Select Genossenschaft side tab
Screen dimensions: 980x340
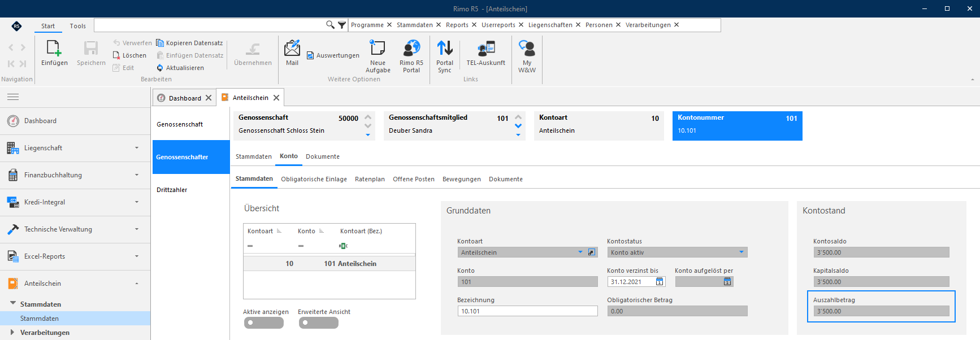191,124
